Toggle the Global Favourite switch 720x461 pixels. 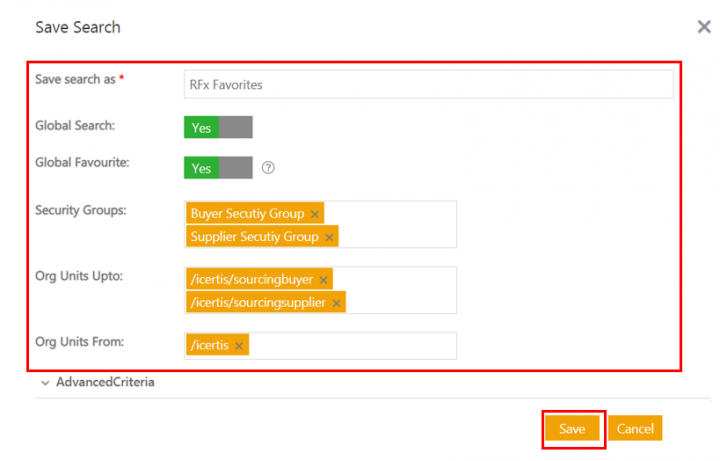(x=218, y=168)
